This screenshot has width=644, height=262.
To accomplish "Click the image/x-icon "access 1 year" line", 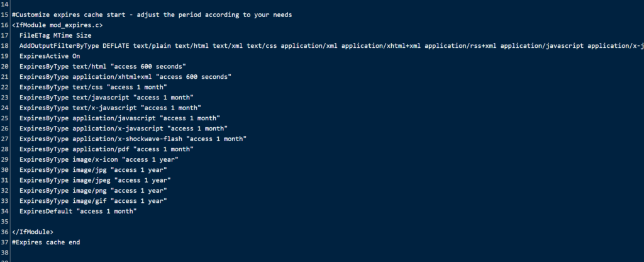I will 99,159.
